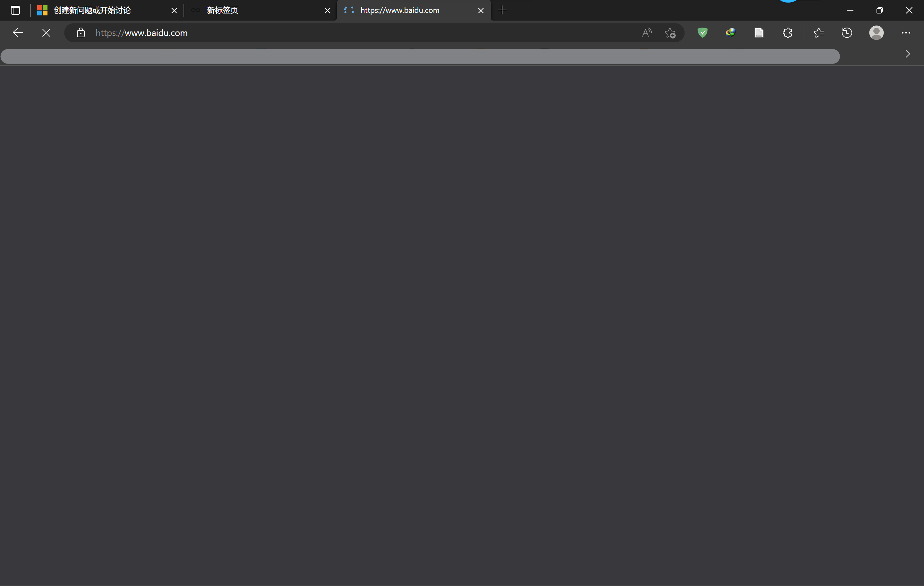The image size is (924, 586).
Task: Switch to the 新标签页 tab
Action: click(260, 10)
